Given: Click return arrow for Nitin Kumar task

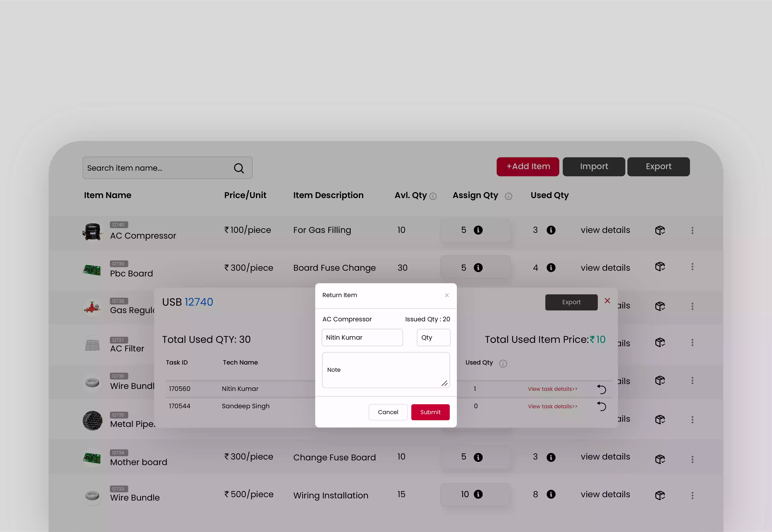Looking at the screenshot, I should click(x=601, y=389).
